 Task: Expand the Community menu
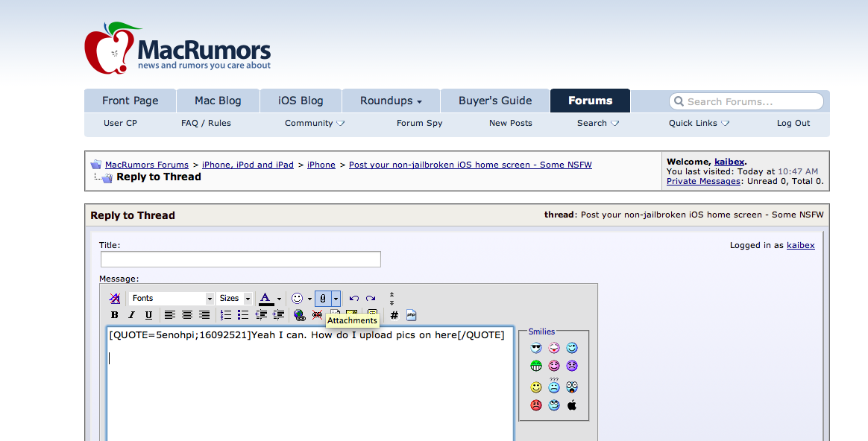pyautogui.click(x=315, y=123)
